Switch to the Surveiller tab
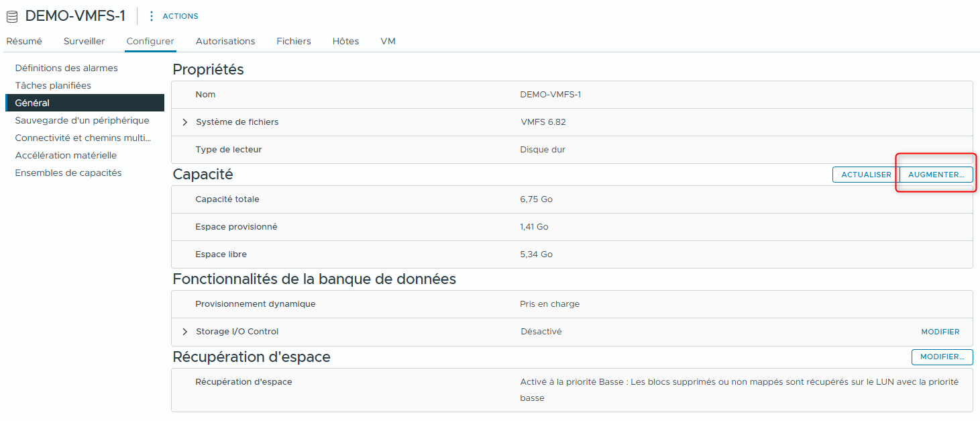 (x=83, y=41)
